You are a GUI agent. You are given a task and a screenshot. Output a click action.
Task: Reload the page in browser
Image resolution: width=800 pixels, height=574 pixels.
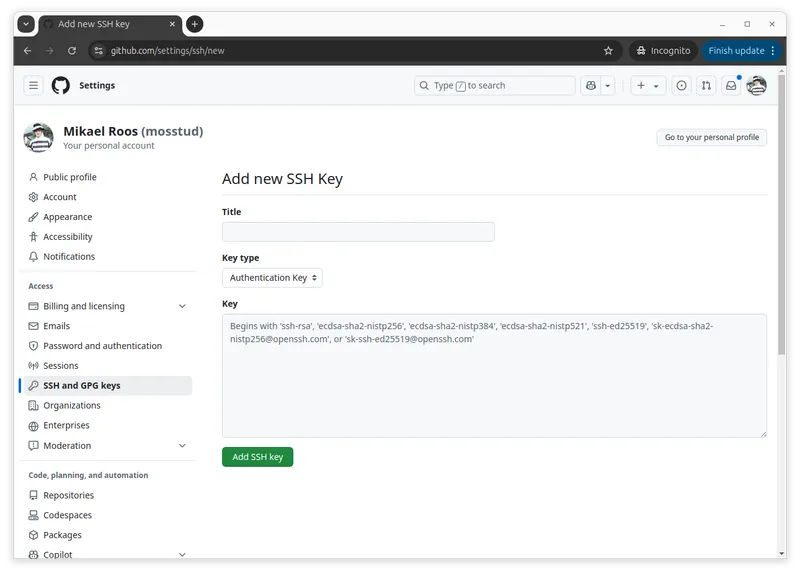[x=71, y=51]
